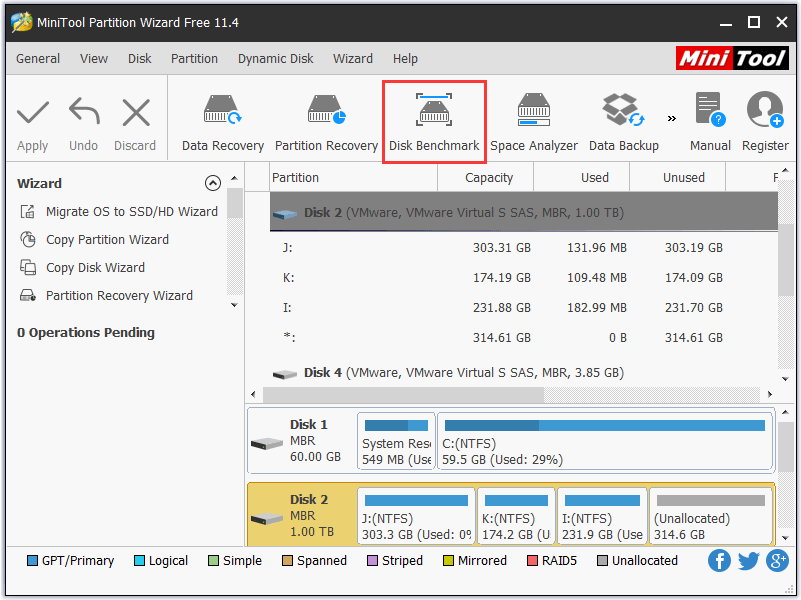Image resolution: width=801 pixels, height=600 pixels.
Task: Open MiniTool Twitter page icon
Action: 748,561
